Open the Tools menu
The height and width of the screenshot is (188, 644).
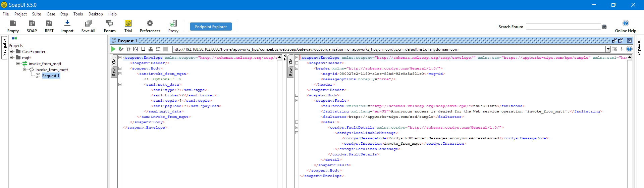tap(78, 14)
